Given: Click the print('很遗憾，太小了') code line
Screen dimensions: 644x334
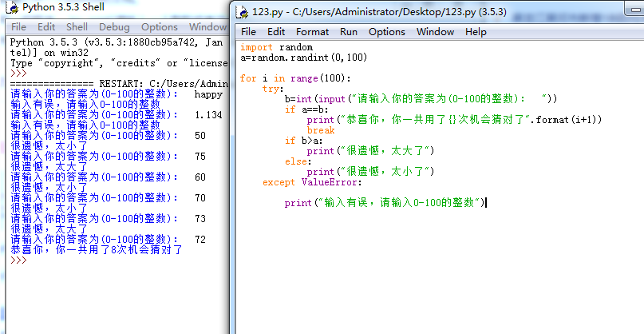Looking at the screenshot, I should pyautogui.click(x=370, y=172).
